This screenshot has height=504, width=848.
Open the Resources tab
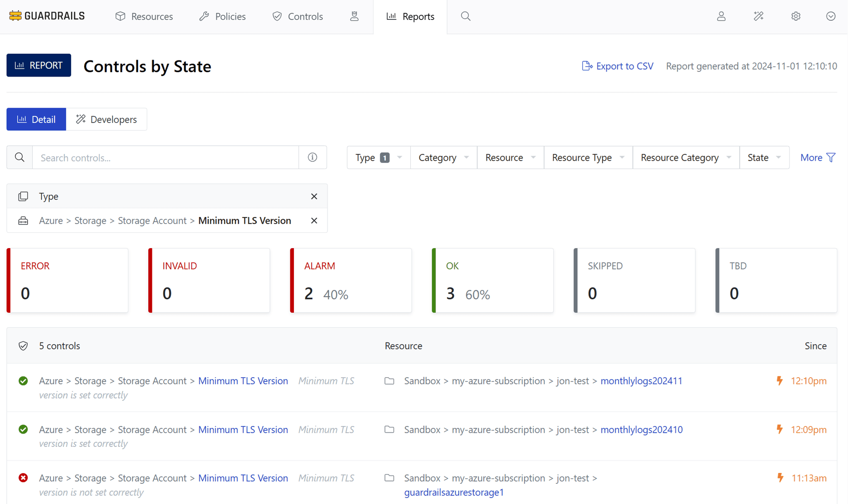click(x=144, y=17)
